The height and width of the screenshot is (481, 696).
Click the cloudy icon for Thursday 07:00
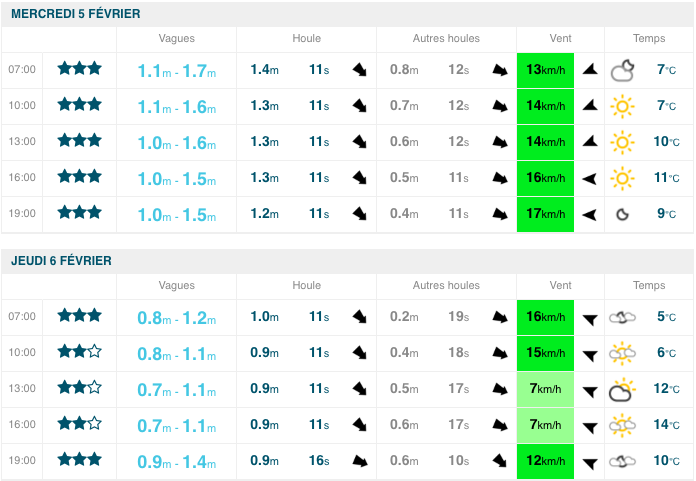[x=623, y=317]
